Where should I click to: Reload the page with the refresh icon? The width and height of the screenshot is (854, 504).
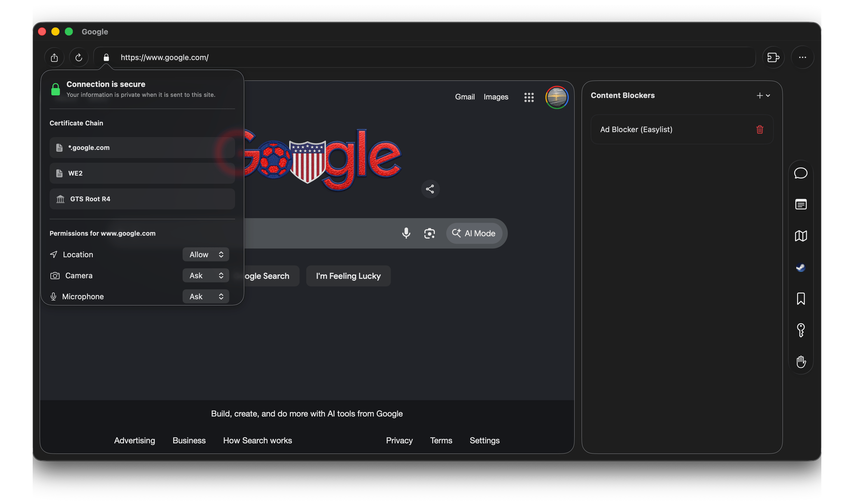click(x=79, y=57)
